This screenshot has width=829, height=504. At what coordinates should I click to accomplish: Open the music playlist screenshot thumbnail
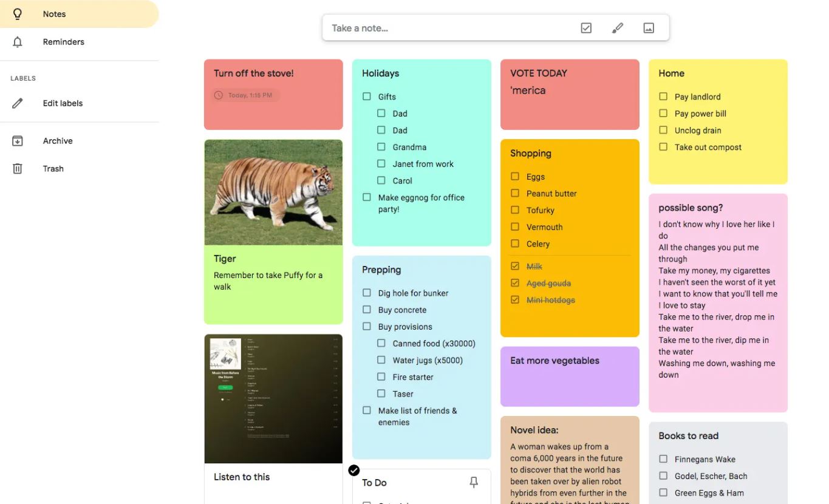(x=273, y=398)
